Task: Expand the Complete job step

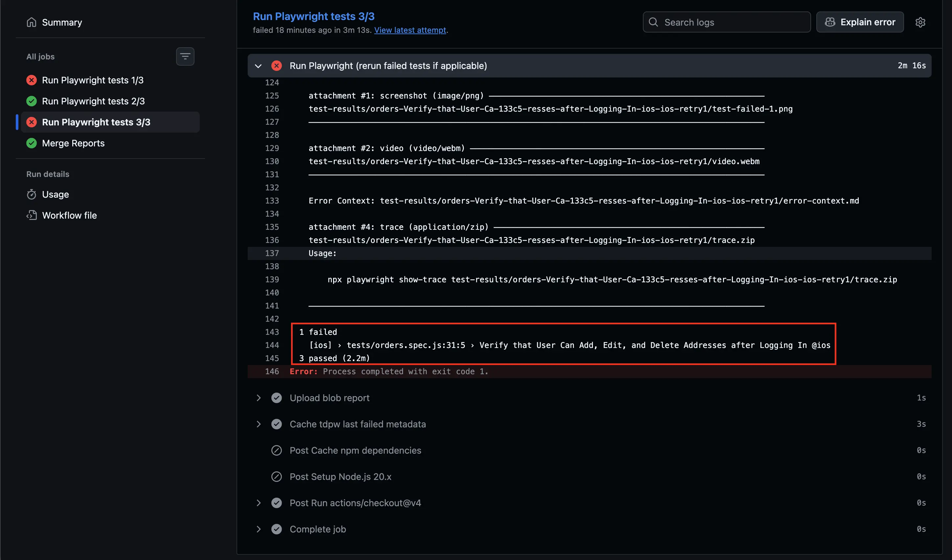Action: 259,529
